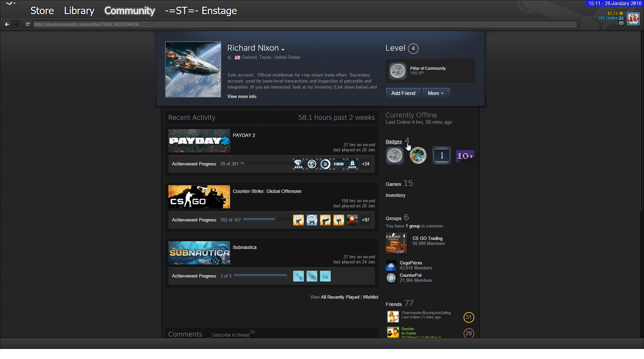Expand the Richard Nixon name history dropdown
This screenshot has height=359, width=644.
tap(283, 49)
